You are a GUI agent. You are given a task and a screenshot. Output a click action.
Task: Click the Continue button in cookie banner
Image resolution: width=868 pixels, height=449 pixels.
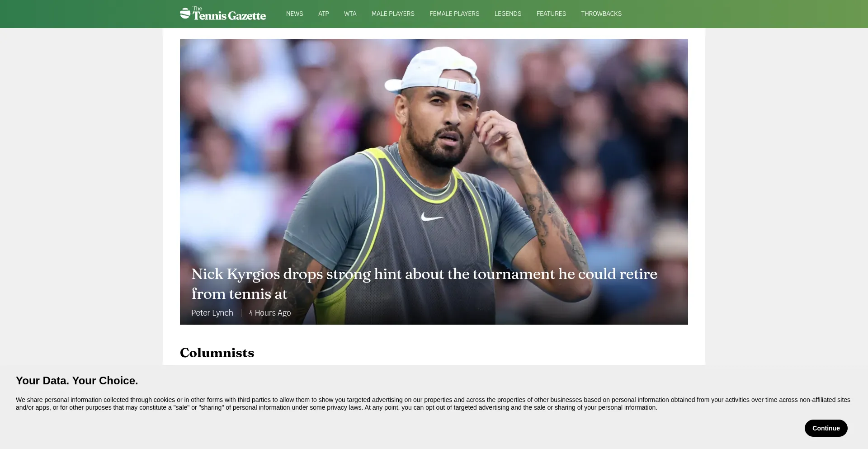coord(826,428)
